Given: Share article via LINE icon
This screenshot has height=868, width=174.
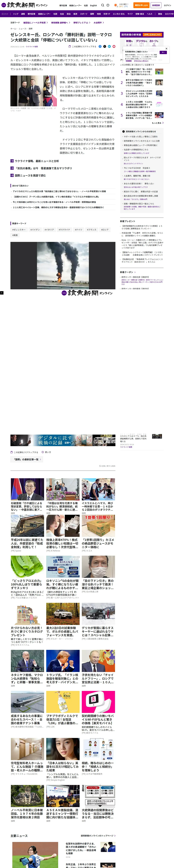Looking at the screenshot, I should pyautogui.click(x=109, y=46).
